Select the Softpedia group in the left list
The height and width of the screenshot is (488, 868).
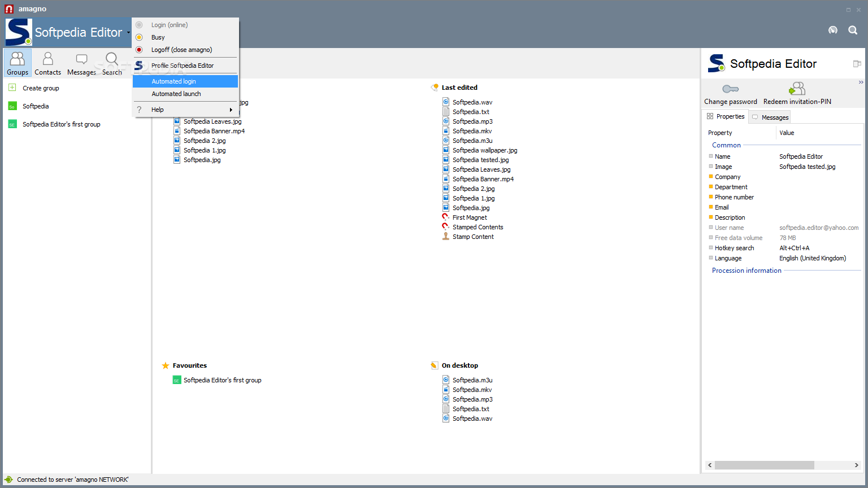tap(36, 106)
